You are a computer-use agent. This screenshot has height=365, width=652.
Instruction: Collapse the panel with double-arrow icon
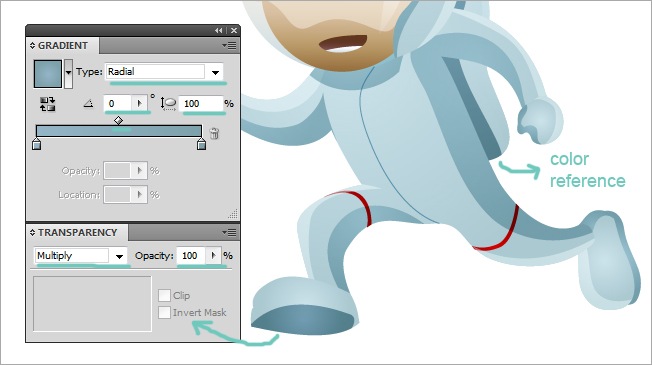coord(219,30)
